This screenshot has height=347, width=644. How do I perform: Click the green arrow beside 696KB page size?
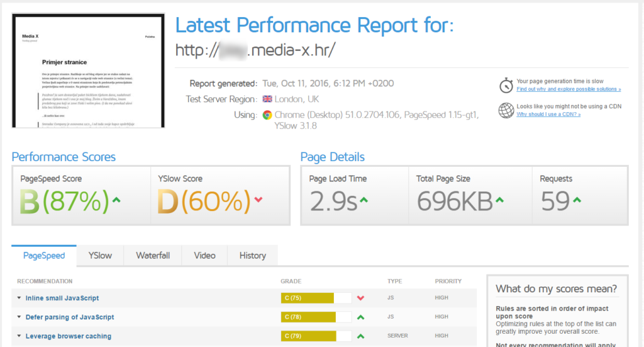pyautogui.click(x=499, y=200)
